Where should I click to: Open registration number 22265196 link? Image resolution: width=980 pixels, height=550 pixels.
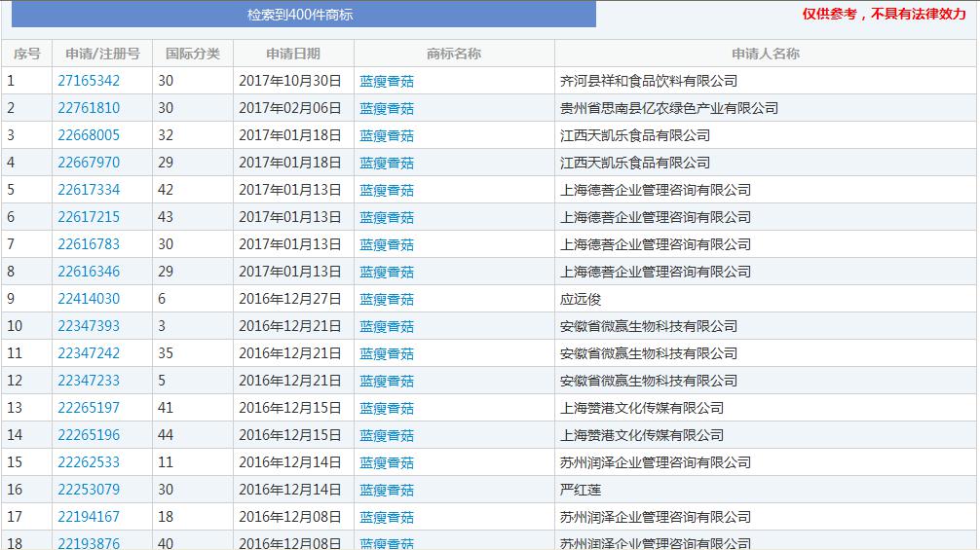(89, 435)
